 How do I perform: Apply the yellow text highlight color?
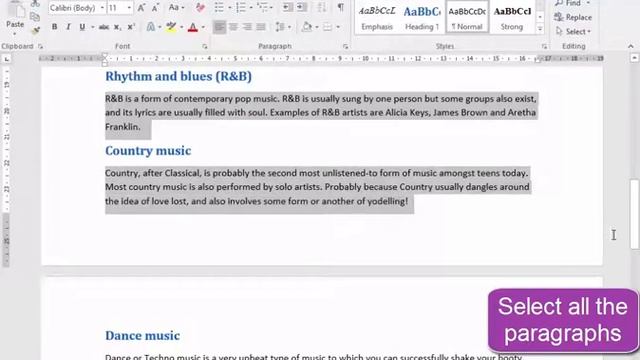(171, 27)
